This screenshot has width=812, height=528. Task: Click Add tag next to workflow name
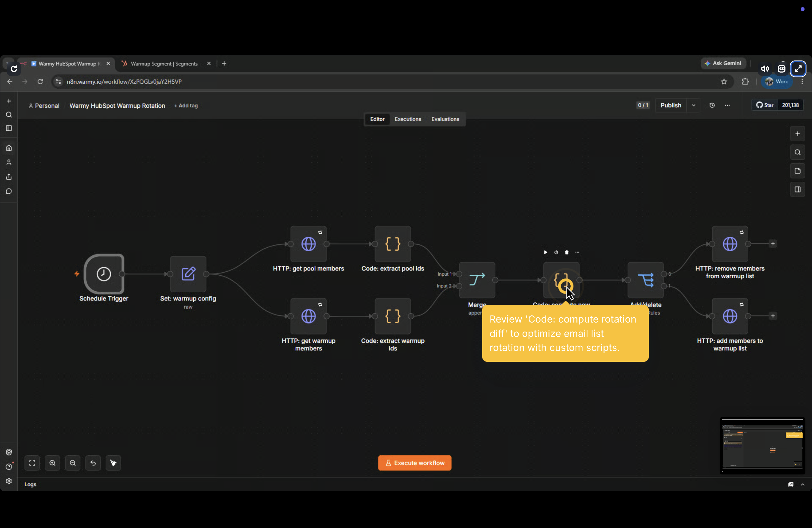[186, 106]
